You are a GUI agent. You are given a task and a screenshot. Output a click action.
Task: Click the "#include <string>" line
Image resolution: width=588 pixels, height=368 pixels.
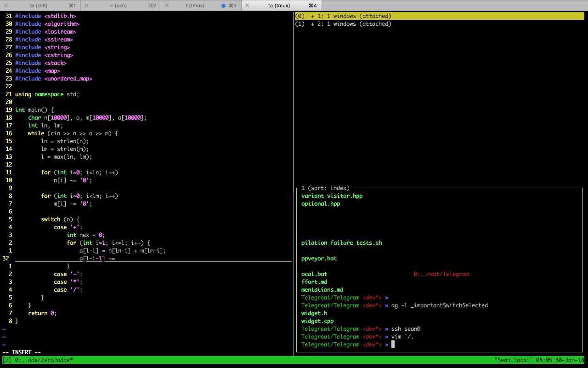[42, 47]
